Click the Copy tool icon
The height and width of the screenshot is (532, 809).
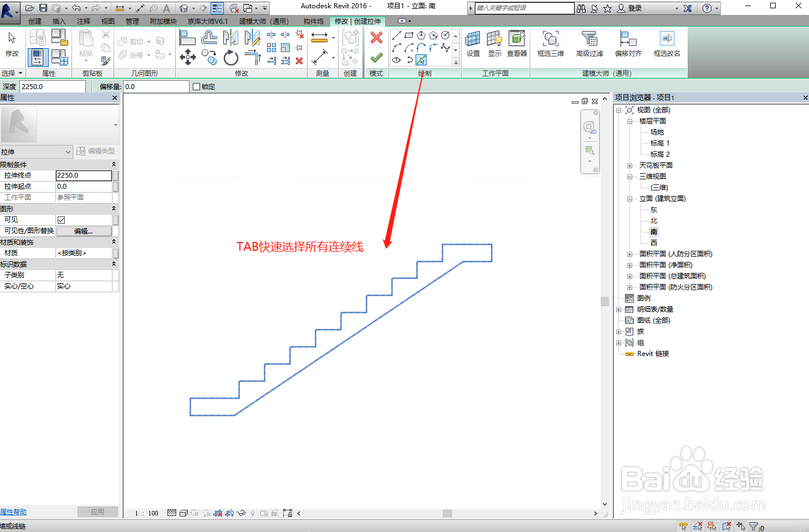click(209, 57)
